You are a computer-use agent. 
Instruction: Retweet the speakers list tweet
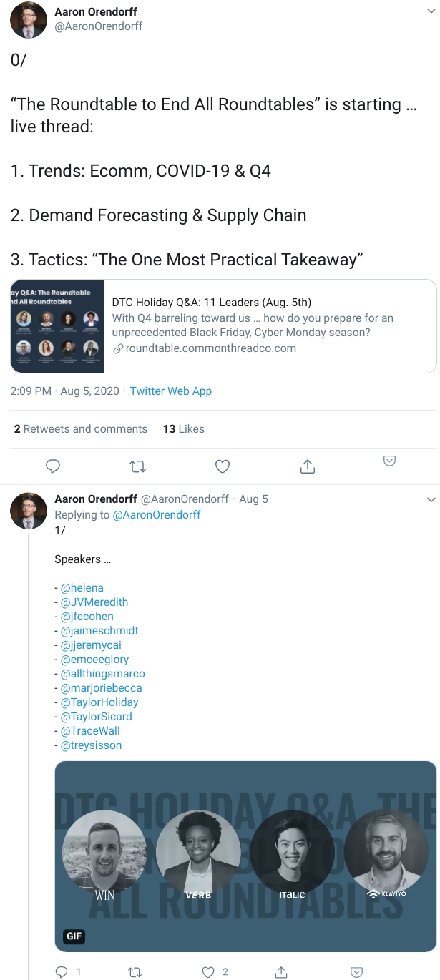135,971
